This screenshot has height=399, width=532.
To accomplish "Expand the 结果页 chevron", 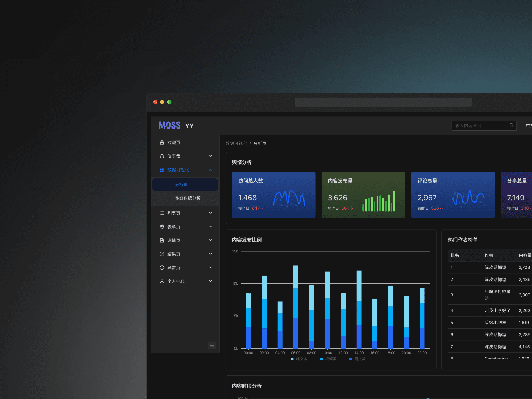I will click(x=211, y=254).
